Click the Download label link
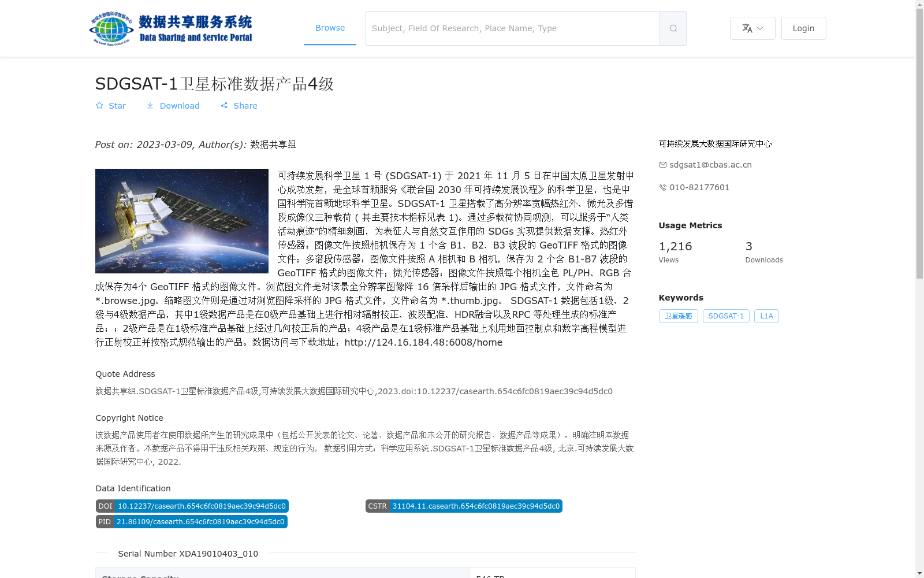Viewport: 924px width, 578px height. click(x=180, y=106)
